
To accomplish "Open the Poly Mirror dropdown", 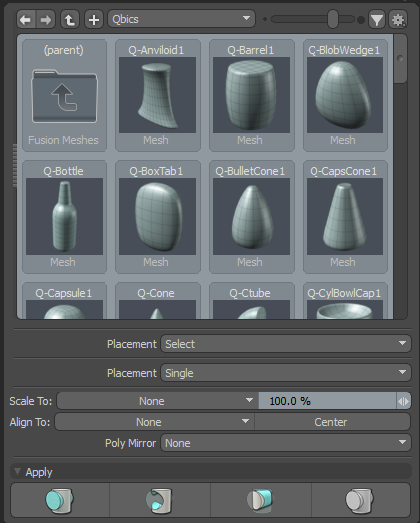I will click(286, 443).
